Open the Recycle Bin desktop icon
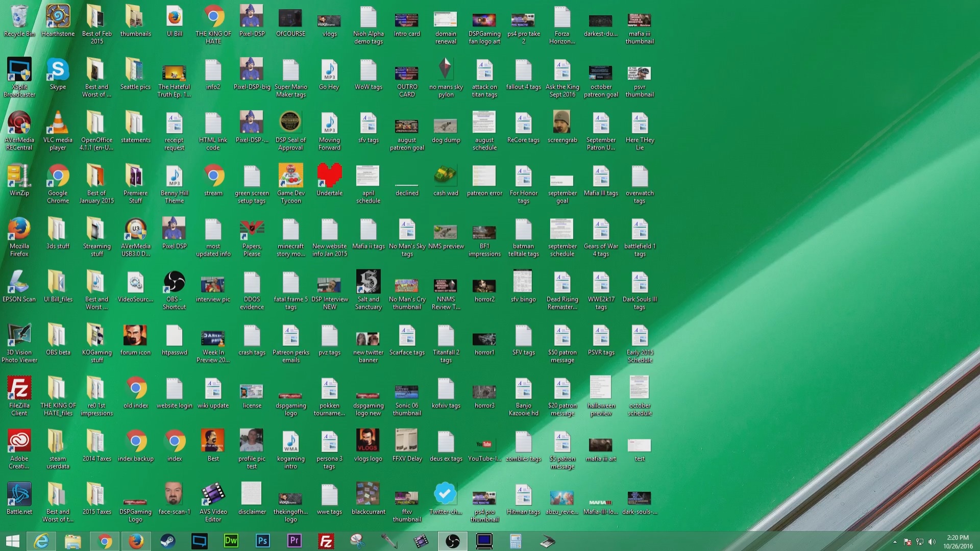The height and width of the screenshot is (551, 980). point(19,21)
